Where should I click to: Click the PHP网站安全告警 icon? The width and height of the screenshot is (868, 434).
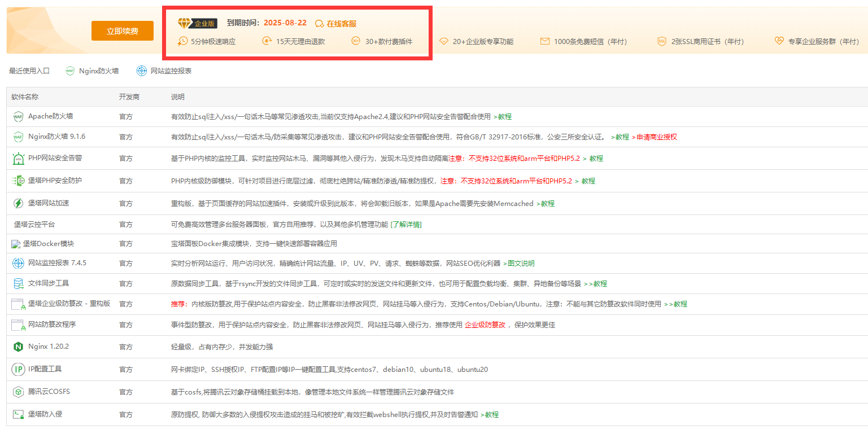(x=18, y=159)
